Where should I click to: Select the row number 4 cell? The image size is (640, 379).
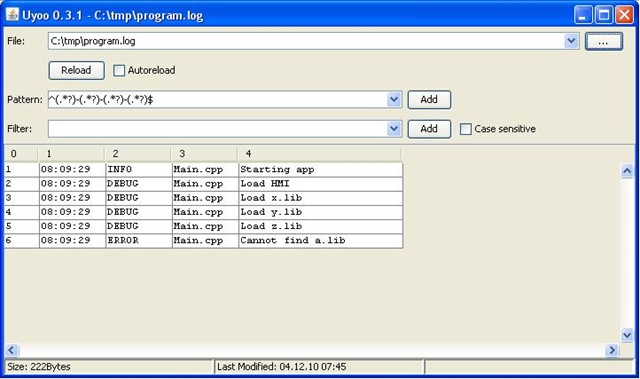point(22,212)
